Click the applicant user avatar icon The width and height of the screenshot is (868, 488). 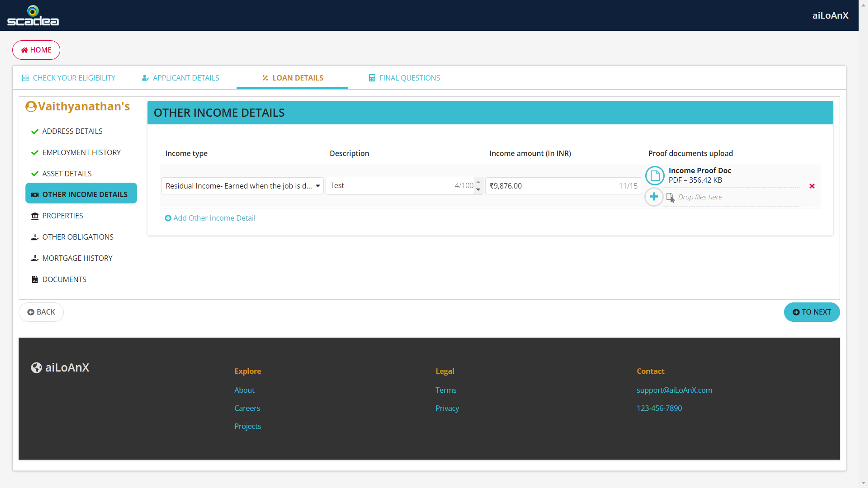tap(31, 106)
